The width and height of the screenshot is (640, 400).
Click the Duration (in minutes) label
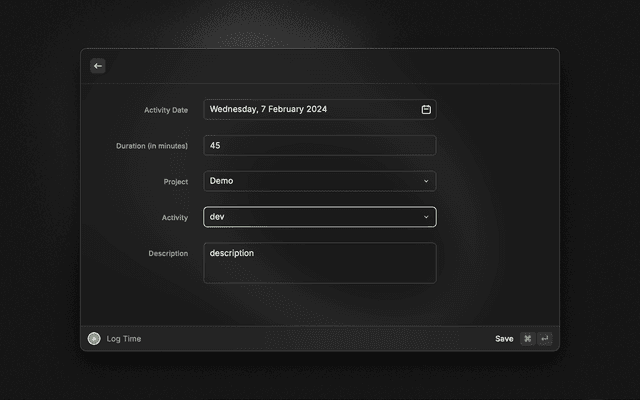pos(152,146)
